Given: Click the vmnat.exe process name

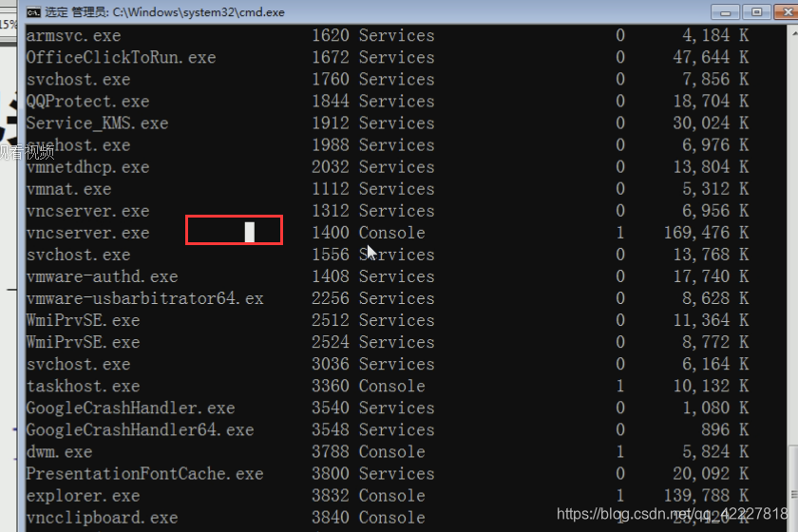Looking at the screenshot, I should [68, 189].
